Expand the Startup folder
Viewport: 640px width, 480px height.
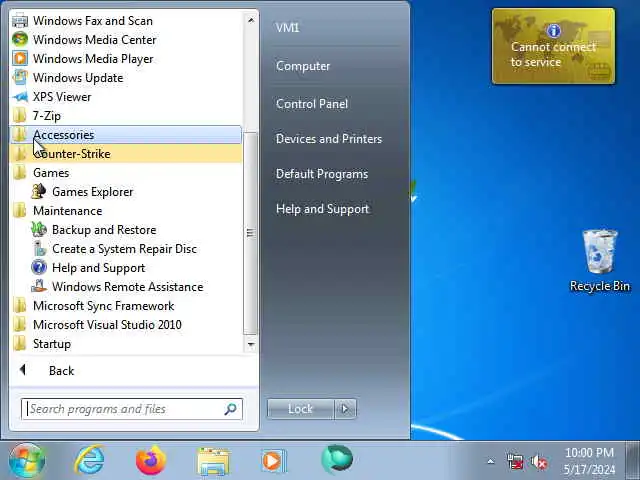click(x=127, y=344)
